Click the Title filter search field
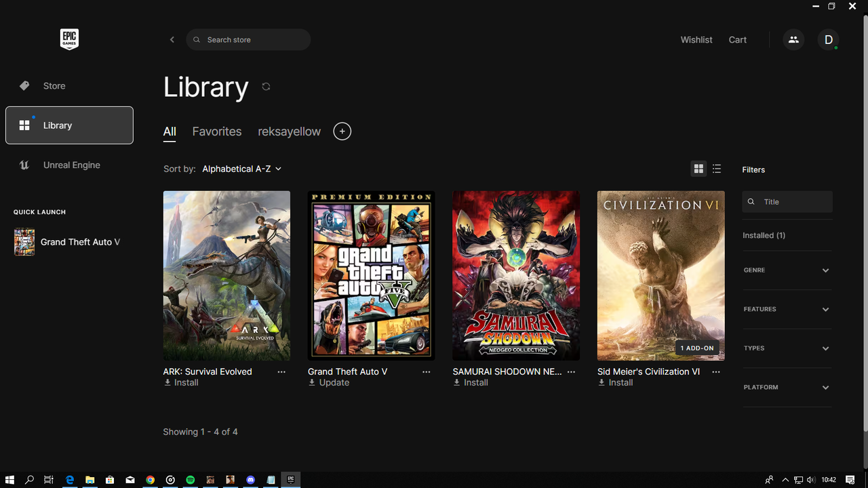868x488 pixels. pos(787,202)
